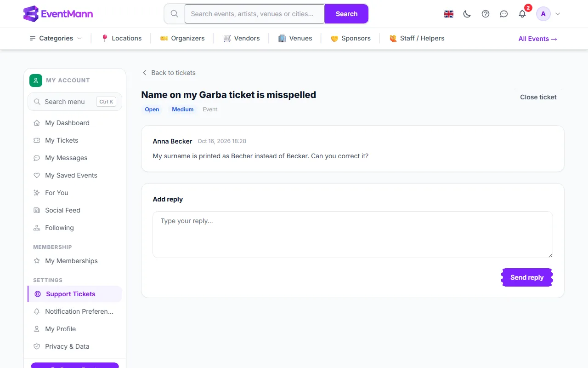
Task: Open notifications bell with 2 badge
Action: (x=522, y=14)
